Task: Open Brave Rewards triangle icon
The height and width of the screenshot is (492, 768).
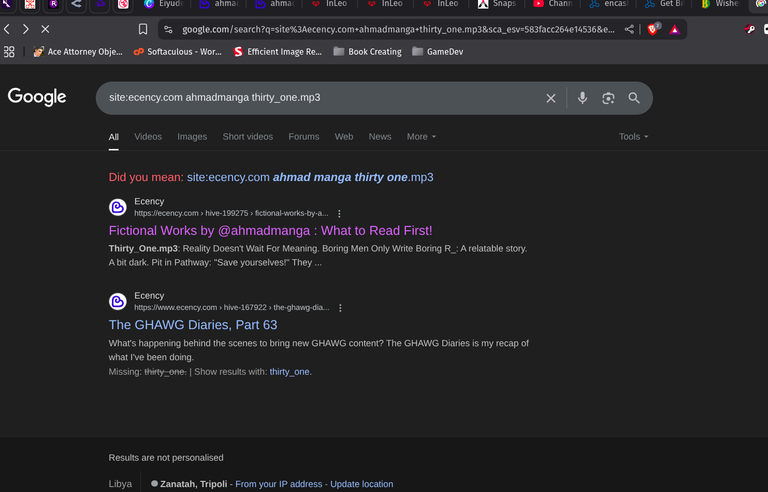Action: (x=675, y=29)
